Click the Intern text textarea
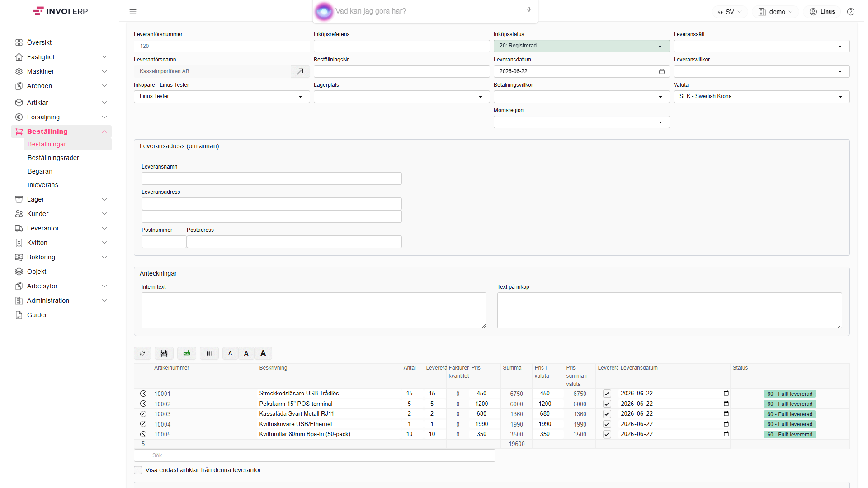 [x=314, y=310]
